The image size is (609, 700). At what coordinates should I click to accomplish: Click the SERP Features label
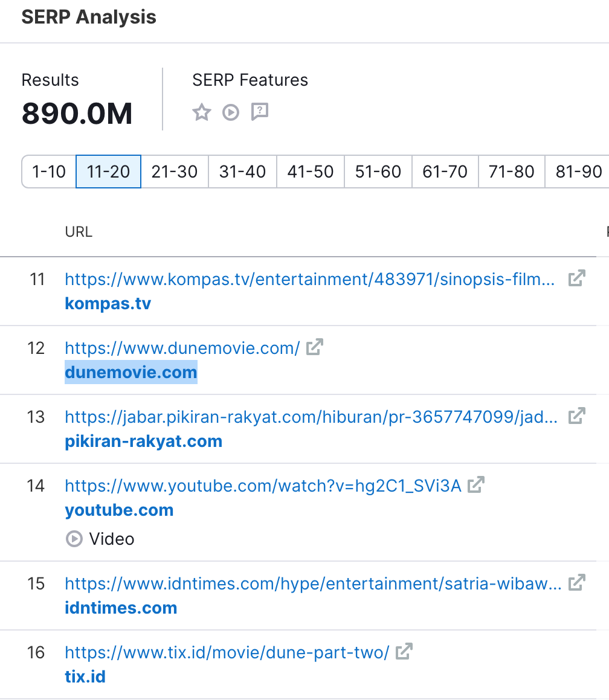coord(250,80)
